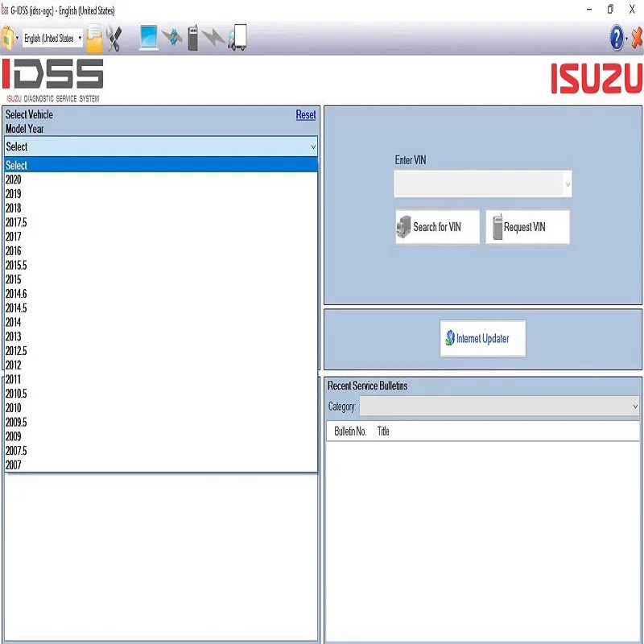Select model year 2011
This screenshot has width=644, height=644.
(x=161, y=379)
